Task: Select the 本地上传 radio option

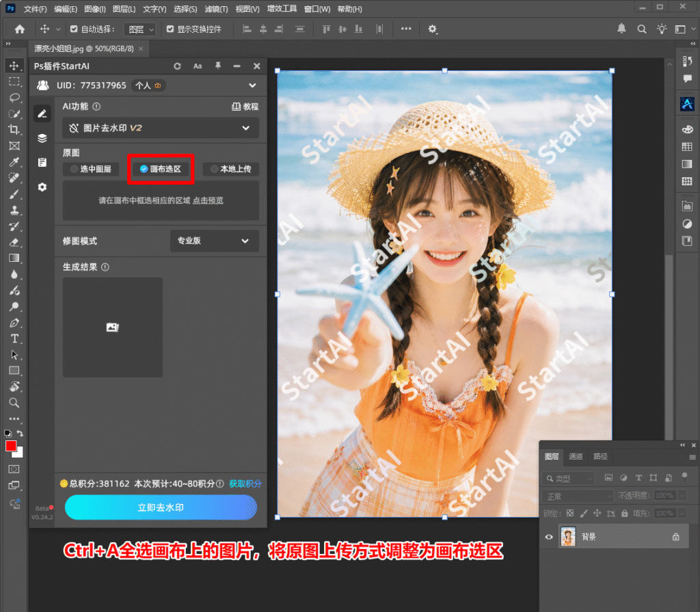Action: point(231,169)
